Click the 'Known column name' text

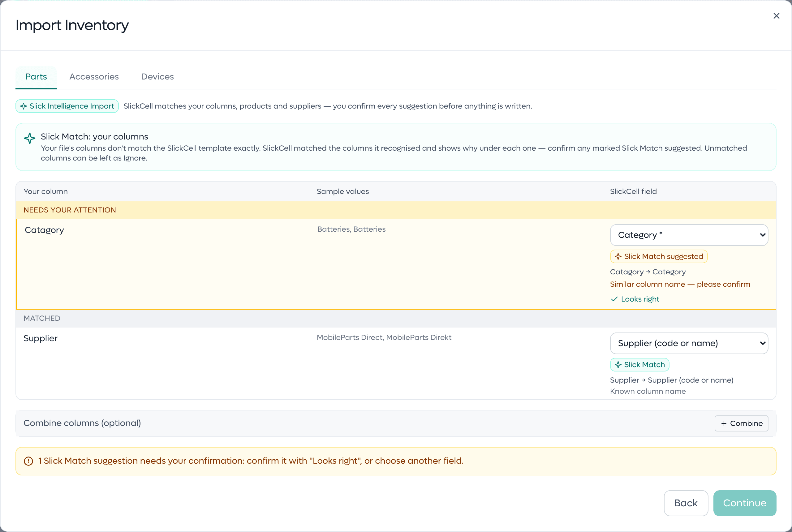648,392
